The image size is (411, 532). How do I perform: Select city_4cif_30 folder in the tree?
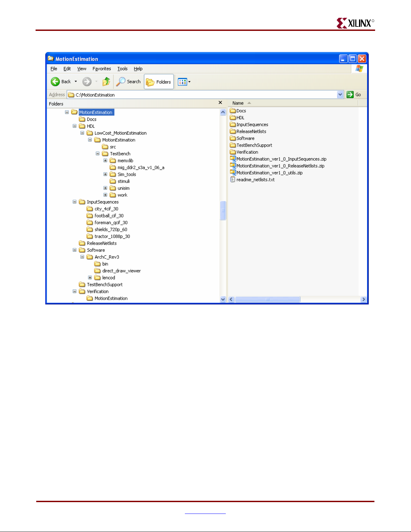tap(103, 209)
